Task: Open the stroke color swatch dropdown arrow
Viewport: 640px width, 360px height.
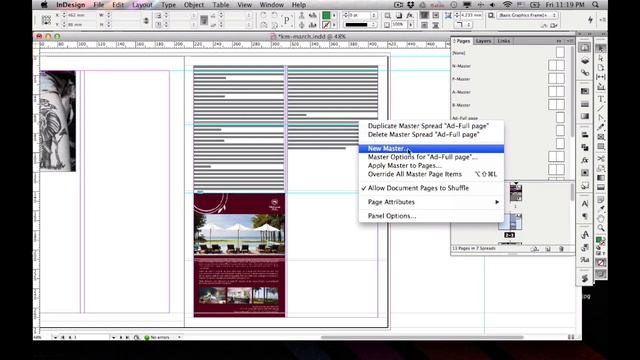Action: coord(334,25)
